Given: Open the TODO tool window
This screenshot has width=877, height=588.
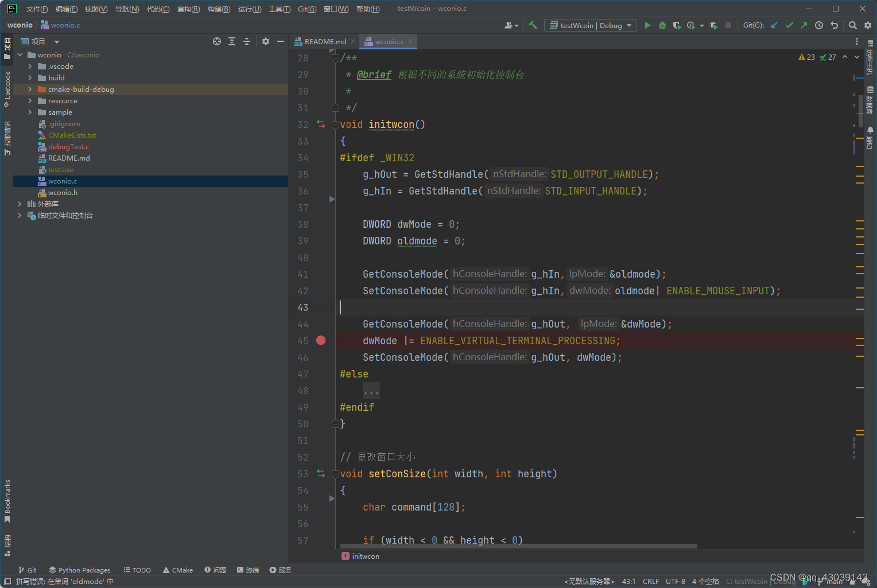Looking at the screenshot, I should [x=137, y=570].
